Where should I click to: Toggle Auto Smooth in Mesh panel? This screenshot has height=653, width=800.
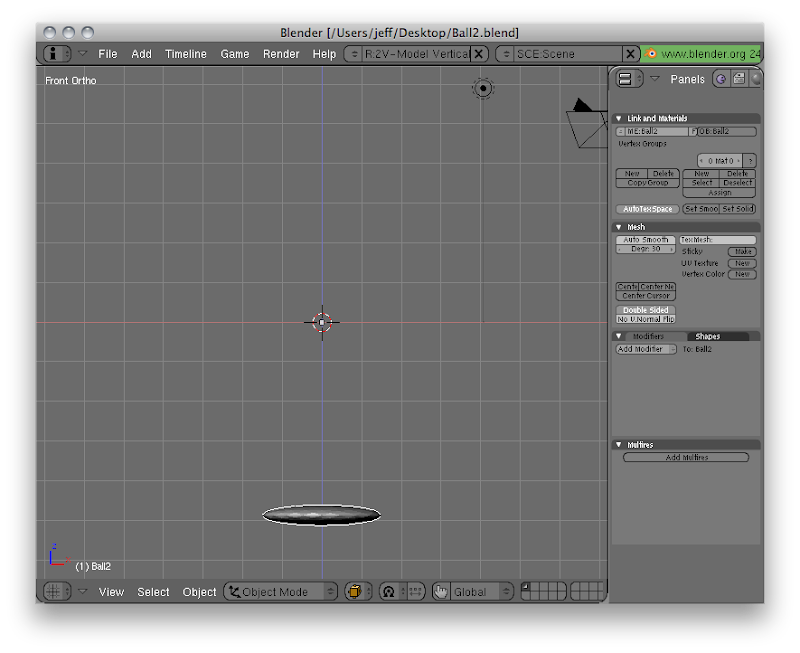[x=645, y=240]
